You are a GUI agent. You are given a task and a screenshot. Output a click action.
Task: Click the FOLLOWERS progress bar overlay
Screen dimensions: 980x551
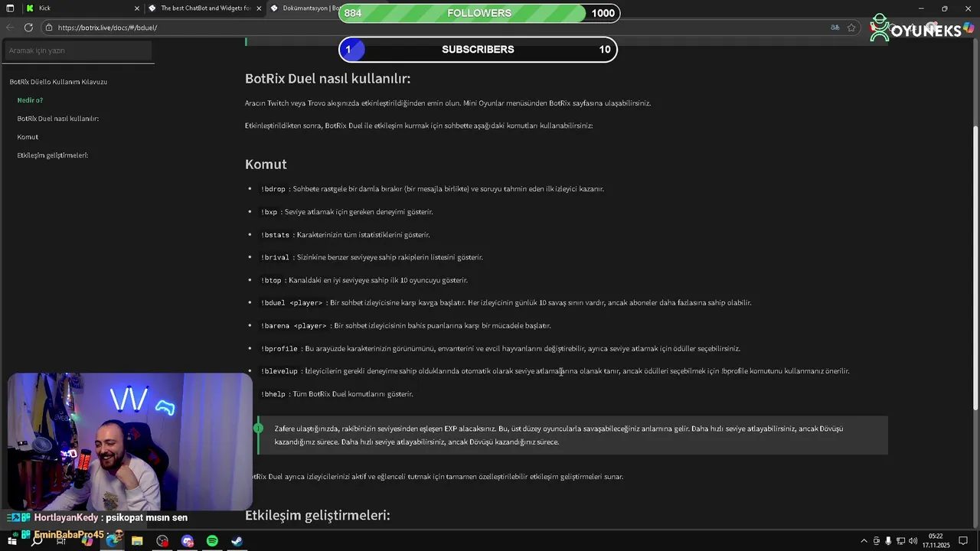479,13
